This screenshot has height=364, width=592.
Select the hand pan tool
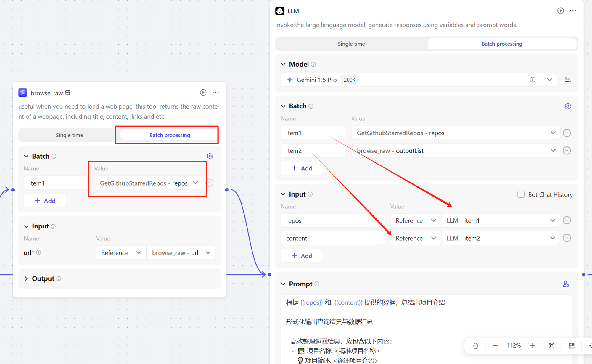[x=475, y=346]
